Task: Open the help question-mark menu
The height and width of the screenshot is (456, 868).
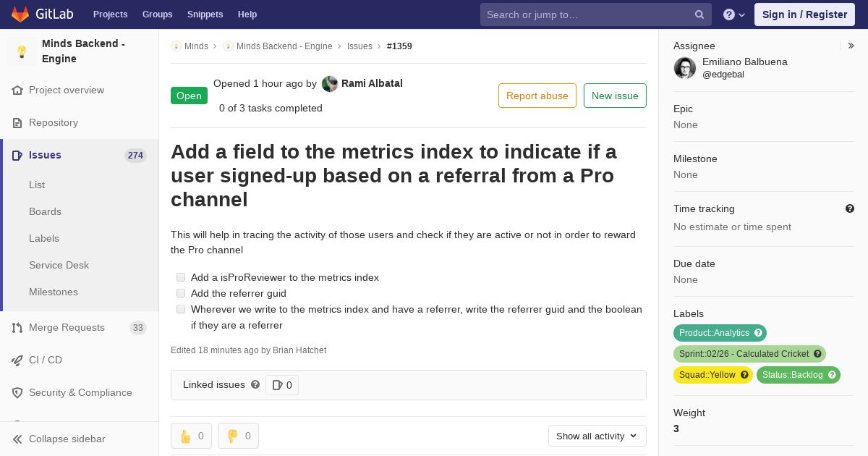Action: coord(734,14)
